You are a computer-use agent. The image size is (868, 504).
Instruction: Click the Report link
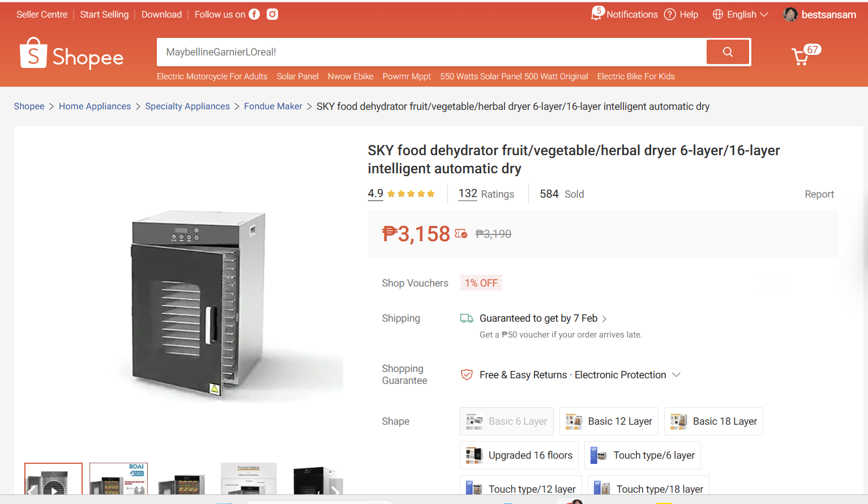point(819,194)
